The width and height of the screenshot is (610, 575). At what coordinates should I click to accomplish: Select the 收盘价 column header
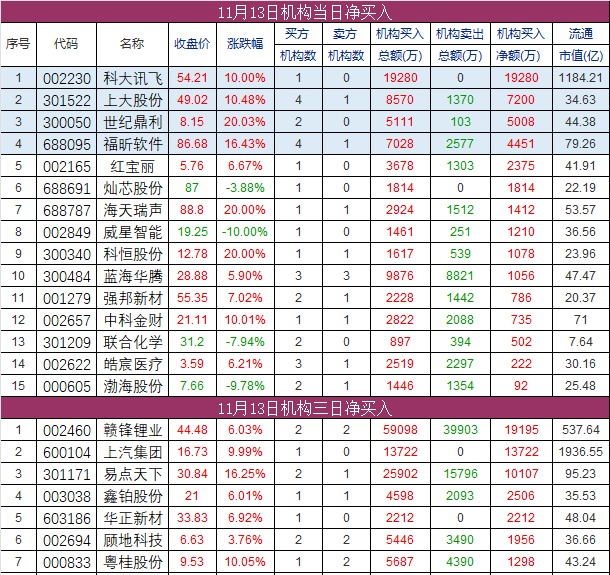pyautogui.click(x=192, y=44)
